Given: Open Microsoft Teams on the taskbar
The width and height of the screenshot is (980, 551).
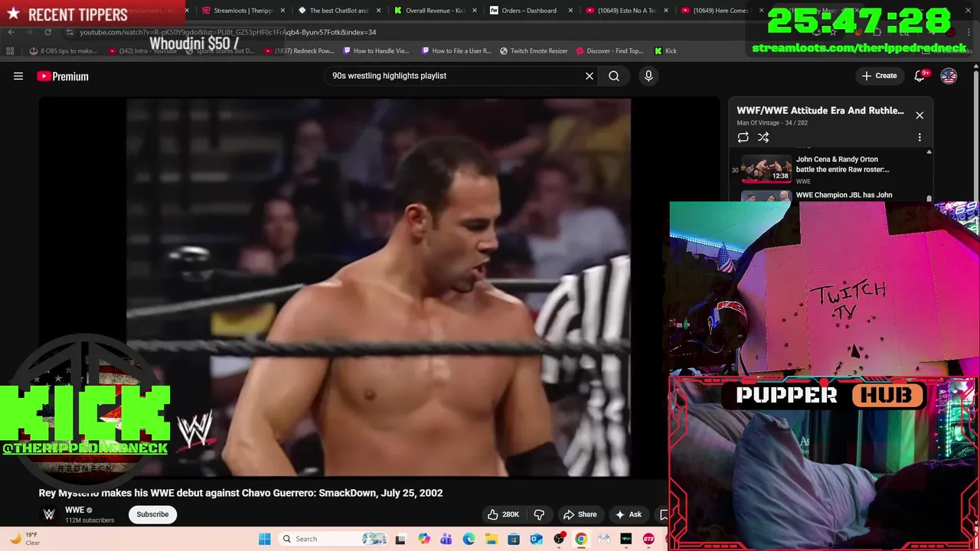Looking at the screenshot, I should pyautogui.click(x=446, y=539).
